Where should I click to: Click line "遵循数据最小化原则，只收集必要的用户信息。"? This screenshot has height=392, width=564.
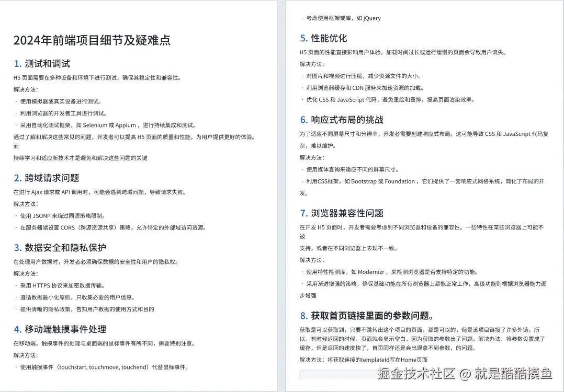point(77,297)
